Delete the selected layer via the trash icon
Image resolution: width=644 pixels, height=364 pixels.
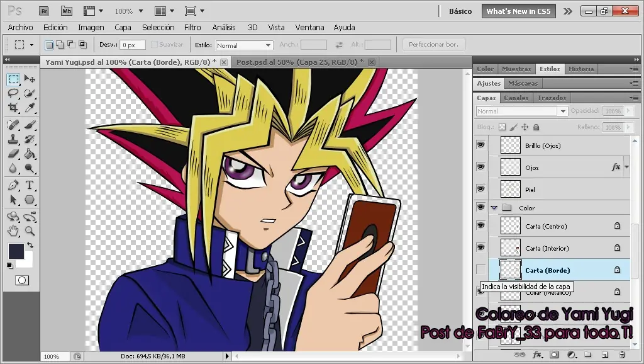622,355
